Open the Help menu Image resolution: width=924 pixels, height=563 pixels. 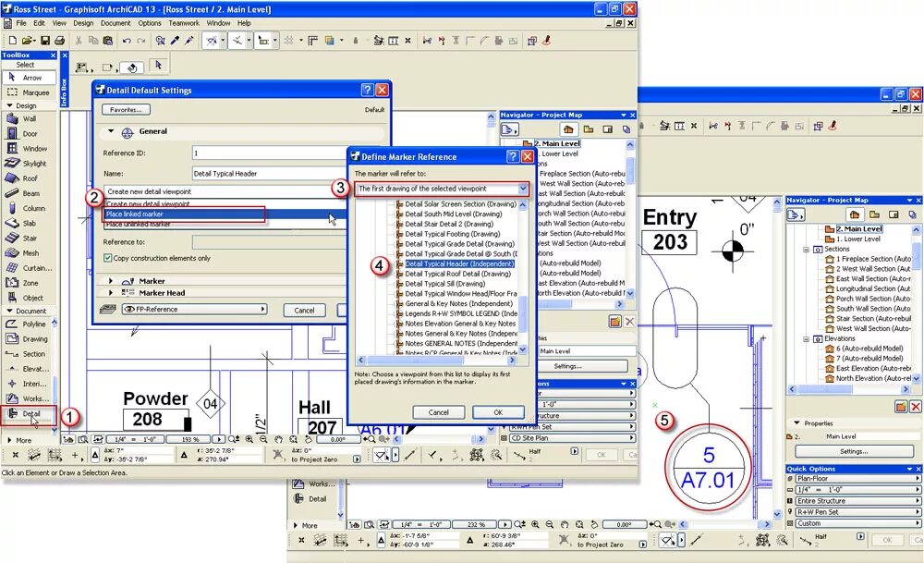pos(244,23)
